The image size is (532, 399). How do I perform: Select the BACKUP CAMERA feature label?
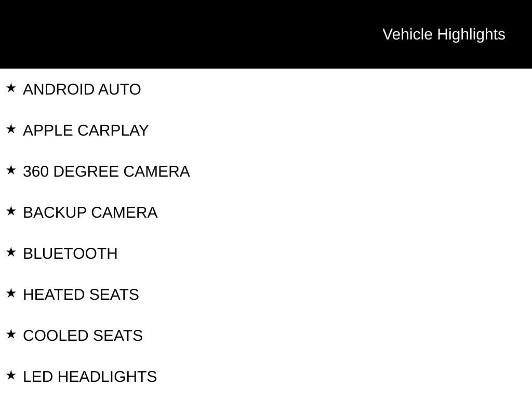(90, 212)
